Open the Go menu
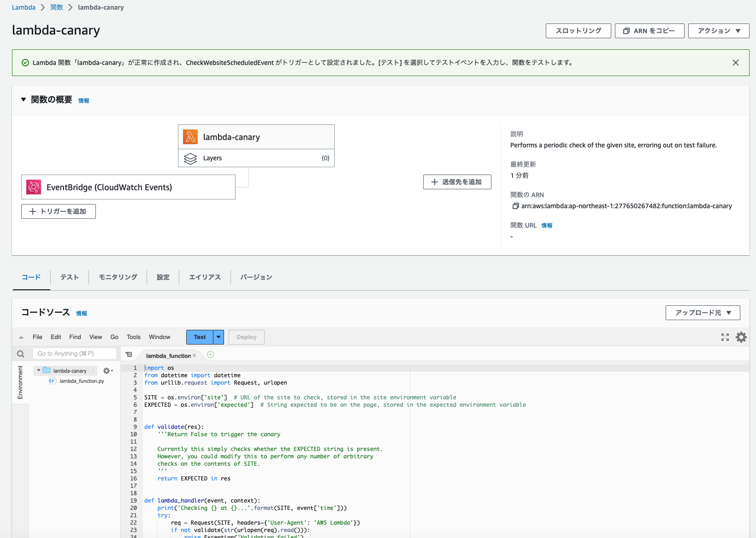Viewport: 756px width, 538px height. pos(114,337)
